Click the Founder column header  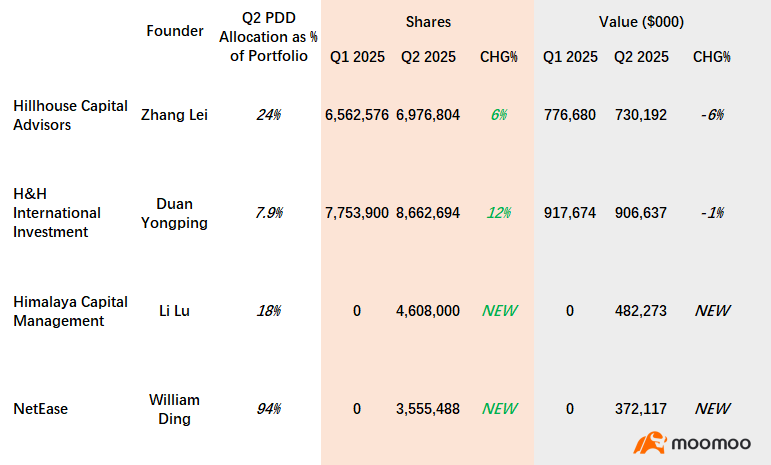(x=175, y=30)
